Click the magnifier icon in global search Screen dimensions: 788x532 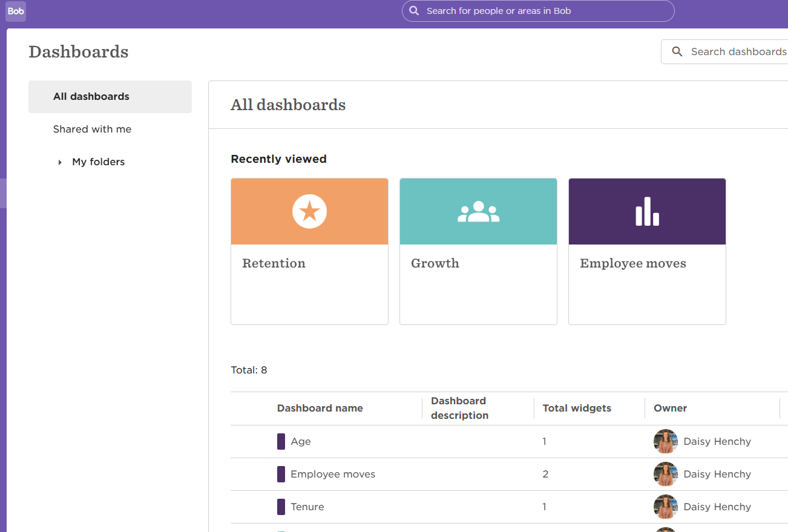pyautogui.click(x=414, y=11)
